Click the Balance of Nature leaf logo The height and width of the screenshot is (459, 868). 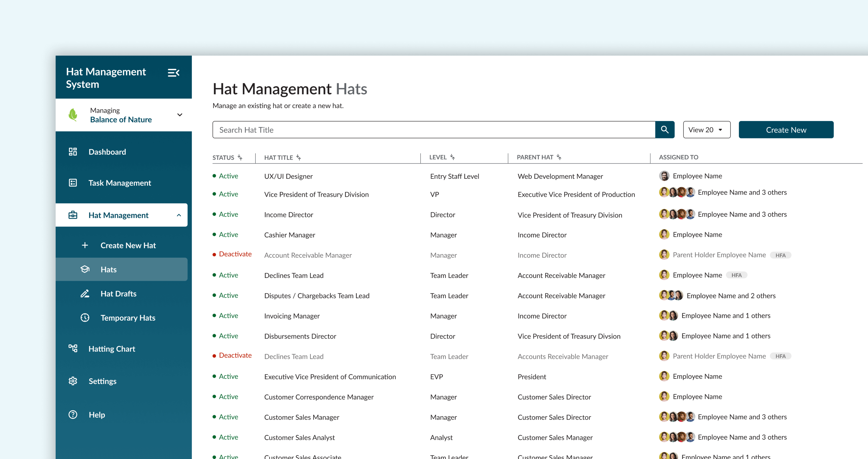click(73, 115)
